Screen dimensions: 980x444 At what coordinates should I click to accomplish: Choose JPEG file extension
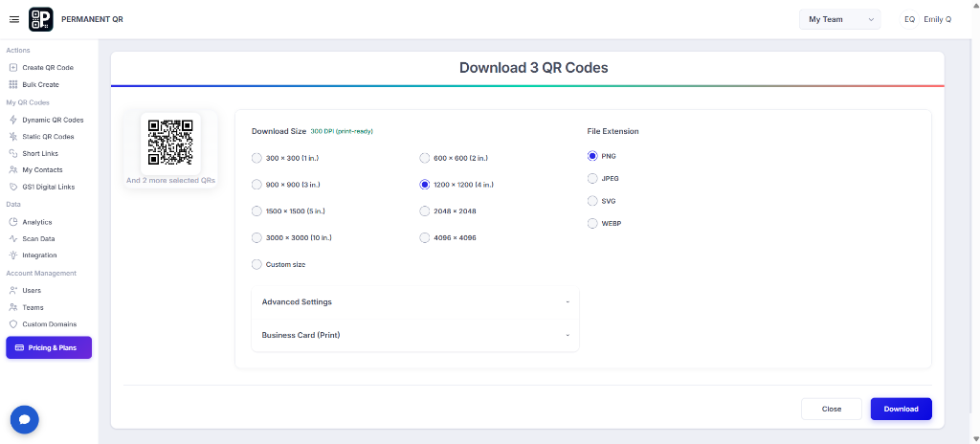click(x=592, y=178)
